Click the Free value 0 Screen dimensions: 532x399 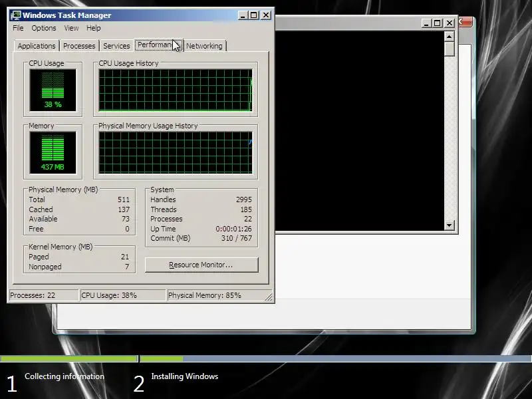[x=127, y=229]
